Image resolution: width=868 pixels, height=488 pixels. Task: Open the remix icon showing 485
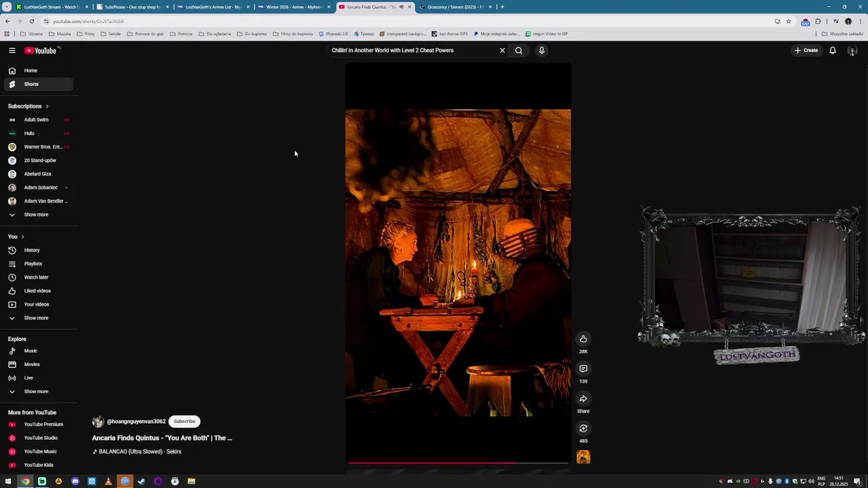click(583, 428)
